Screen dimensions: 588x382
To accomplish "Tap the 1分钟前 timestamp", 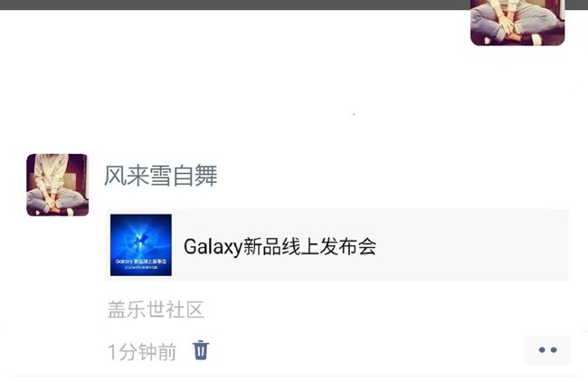I will pyautogui.click(x=142, y=351).
